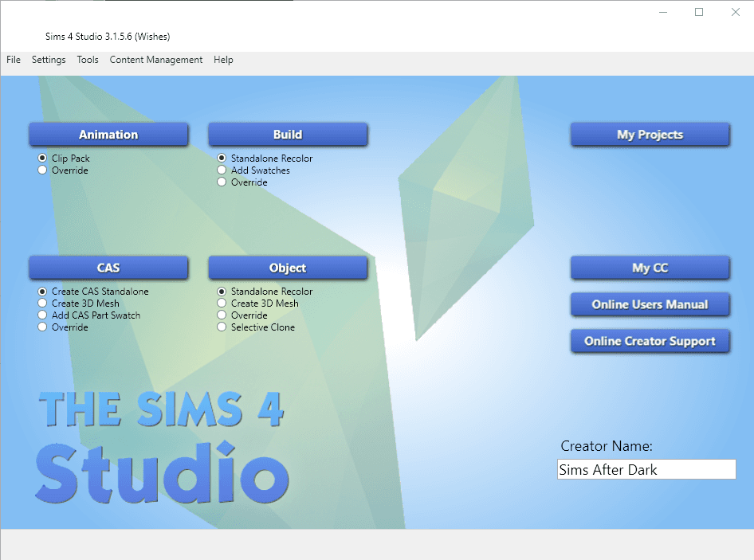Click the Object button
This screenshot has width=754, height=560.
[288, 268]
